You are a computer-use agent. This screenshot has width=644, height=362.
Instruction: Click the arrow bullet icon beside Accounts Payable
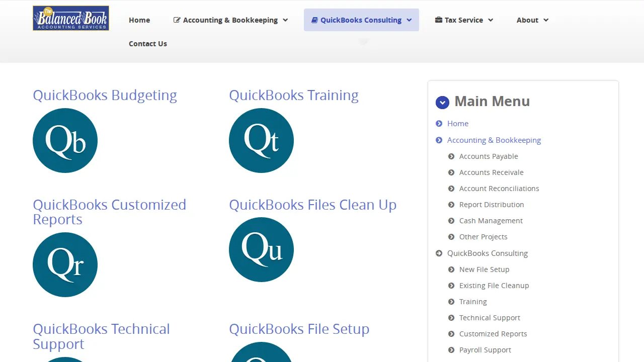pos(451,156)
